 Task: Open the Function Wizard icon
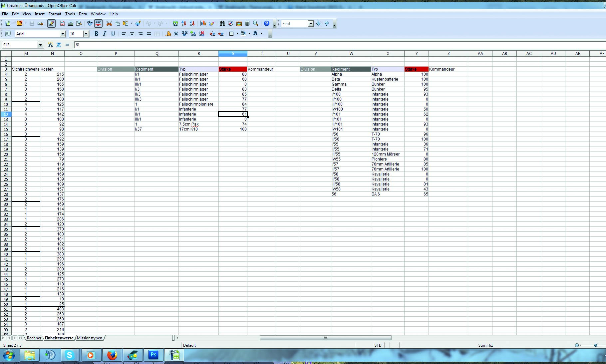pyautogui.click(x=50, y=45)
